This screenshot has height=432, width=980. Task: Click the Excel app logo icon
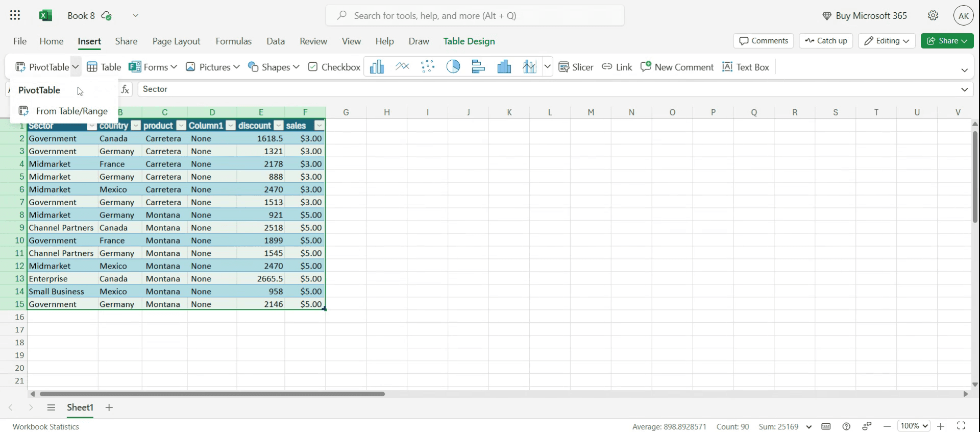[x=45, y=15]
